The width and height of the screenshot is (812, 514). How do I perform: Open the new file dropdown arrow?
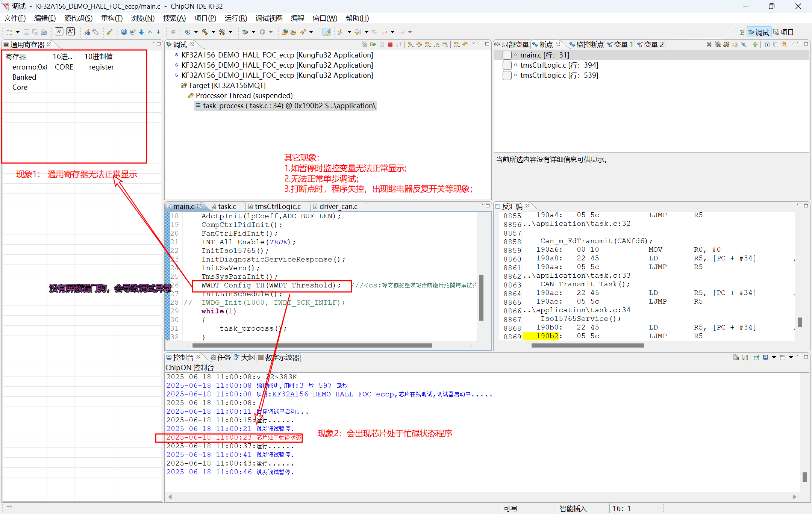(x=18, y=32)
